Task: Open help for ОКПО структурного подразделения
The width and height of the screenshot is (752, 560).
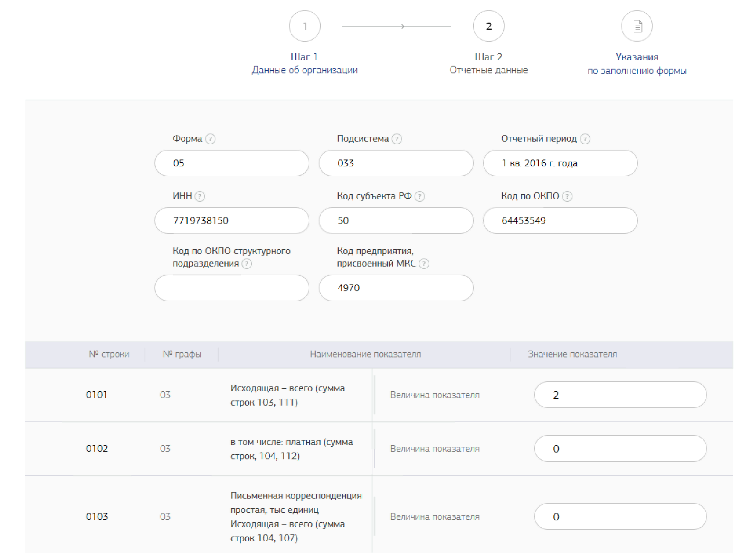Action: [247, 264]
